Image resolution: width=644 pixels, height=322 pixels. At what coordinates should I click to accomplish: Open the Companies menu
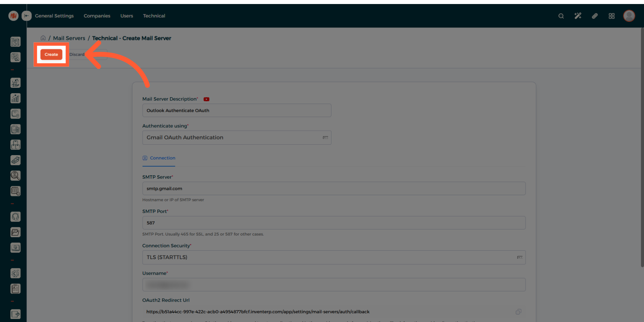[x=97, y=16]
